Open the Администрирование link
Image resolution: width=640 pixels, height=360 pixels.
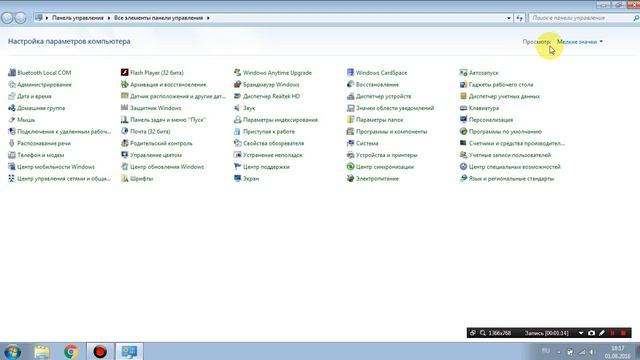click(x=44, y=84)
